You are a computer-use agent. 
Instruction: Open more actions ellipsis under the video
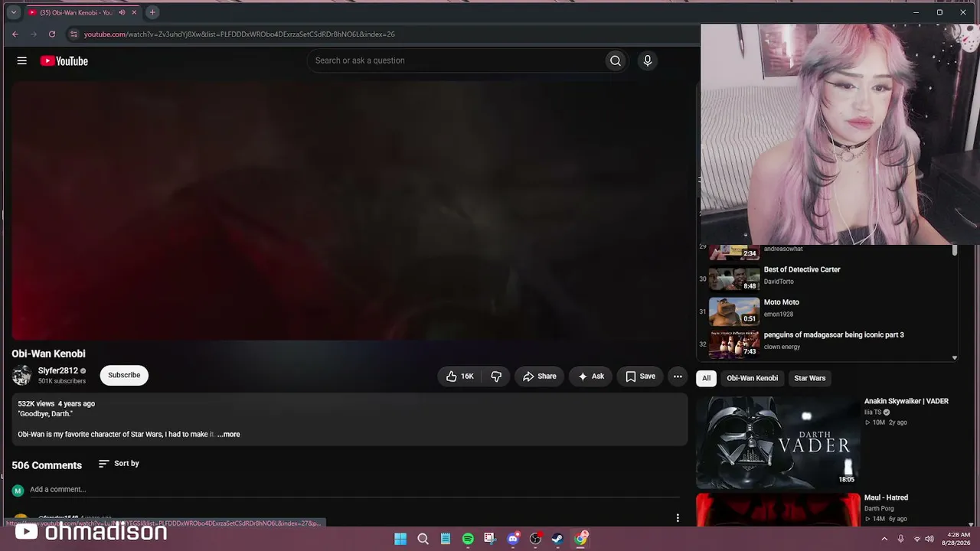[678, 376]
